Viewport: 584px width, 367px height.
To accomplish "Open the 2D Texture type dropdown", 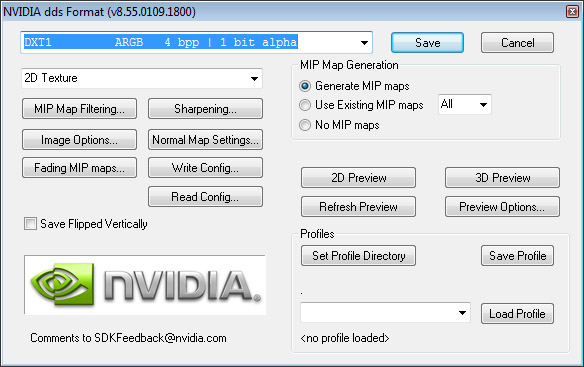I will pyautogui.click(x=142, y=78).
